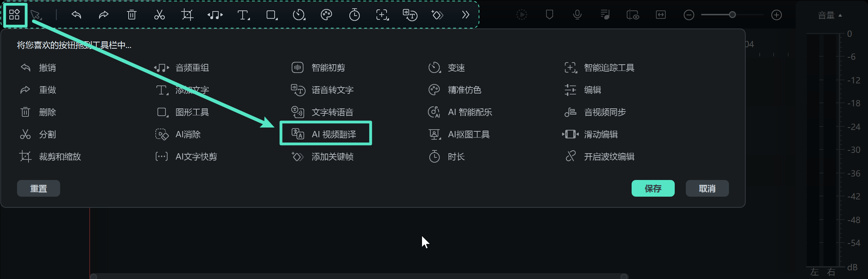Image resolution: width=868 pixels, height=279 pixels.
Task: Select the Undo tool in the toolbar
Action: pyautogui.click(x=76, y=15)
